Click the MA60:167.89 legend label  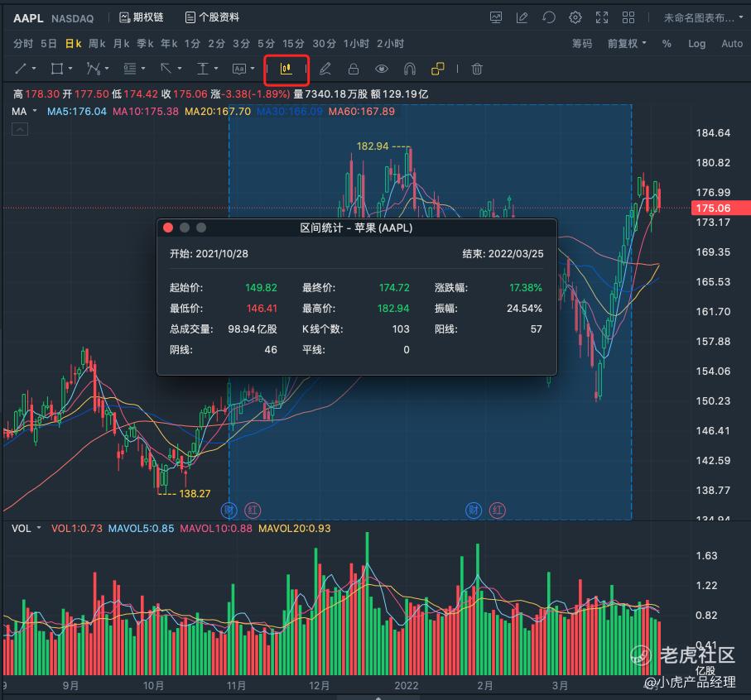pos(362,112)
